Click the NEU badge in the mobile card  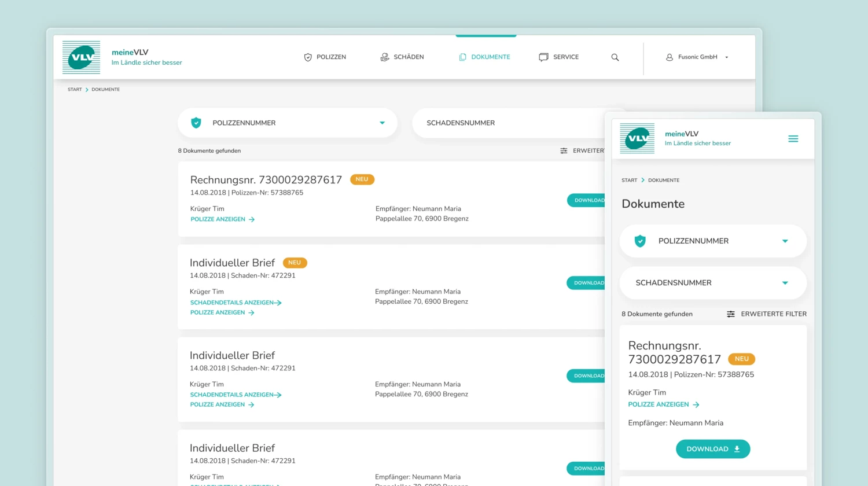click(x=741, y=359)
